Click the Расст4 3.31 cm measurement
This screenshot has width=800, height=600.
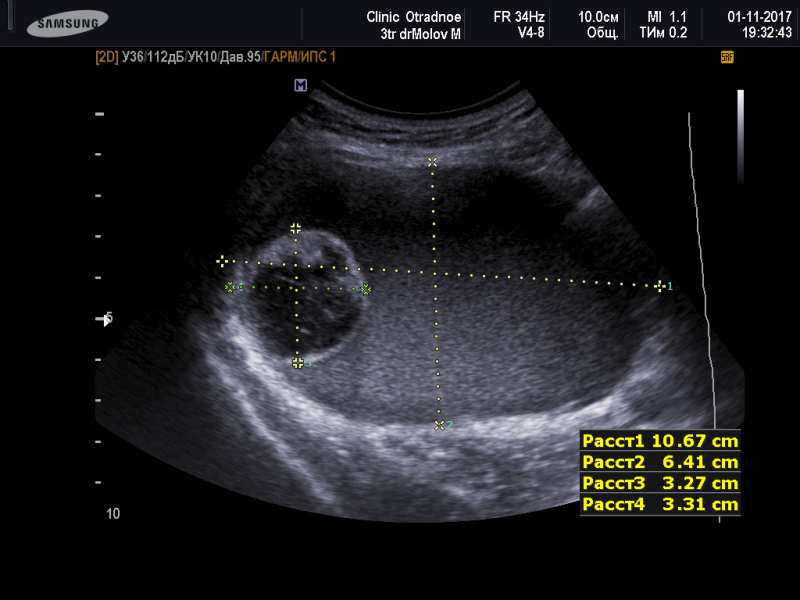click(660, 505)
